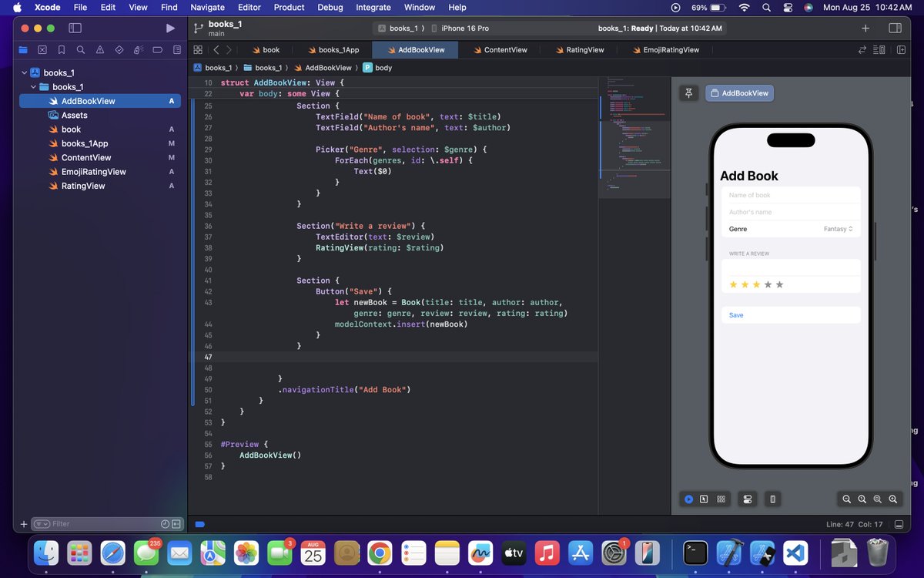Open the Project navigator folder icon

click(23, 49)
